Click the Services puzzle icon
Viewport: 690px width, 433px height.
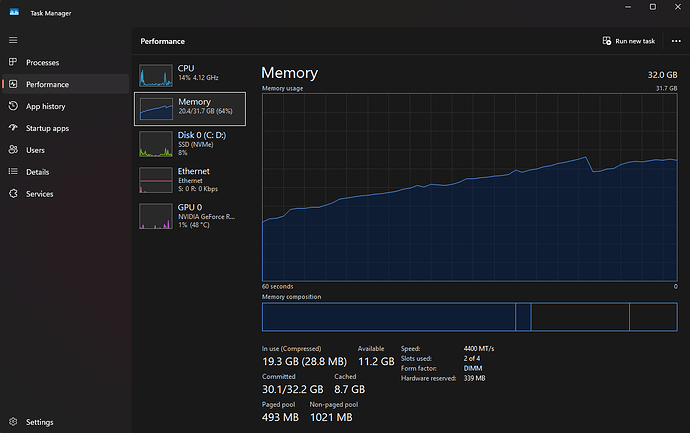click(13, 194)
